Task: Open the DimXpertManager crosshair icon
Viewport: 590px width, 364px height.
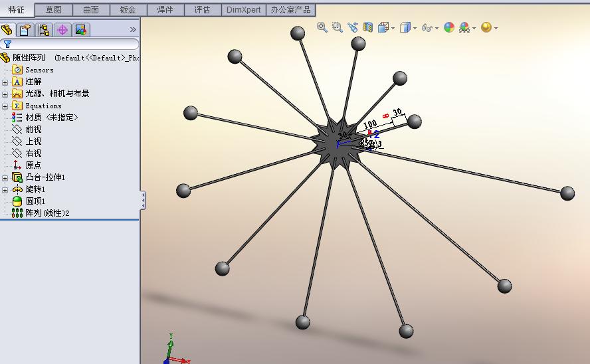Action: pyautogui.click(x=62, y=30)
